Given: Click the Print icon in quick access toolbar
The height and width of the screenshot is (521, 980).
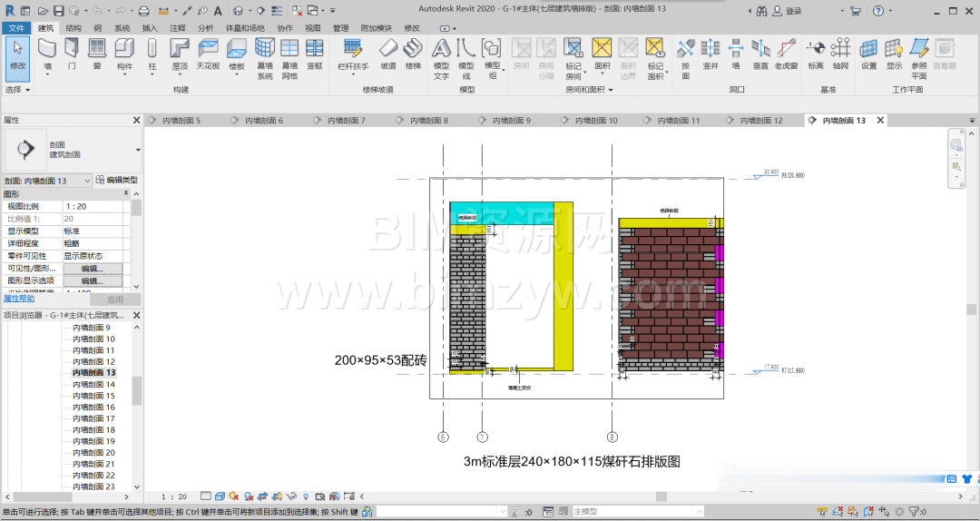Looking at the screenshot, I should (143, 11).
